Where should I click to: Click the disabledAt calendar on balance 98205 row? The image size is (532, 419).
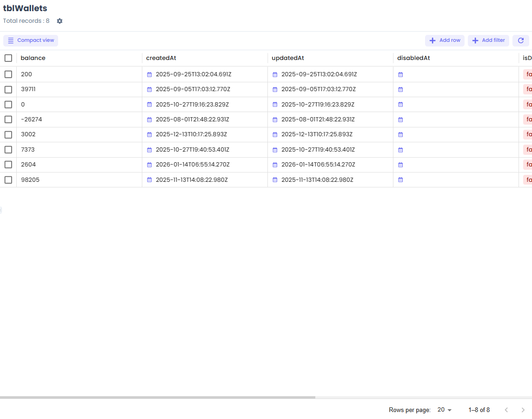[x=400, y=180]
